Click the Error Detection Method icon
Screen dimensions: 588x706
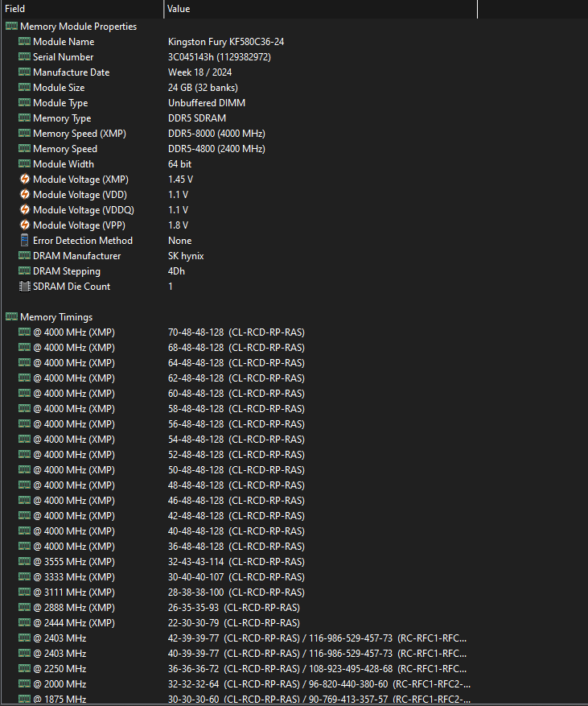click(25, 241)
